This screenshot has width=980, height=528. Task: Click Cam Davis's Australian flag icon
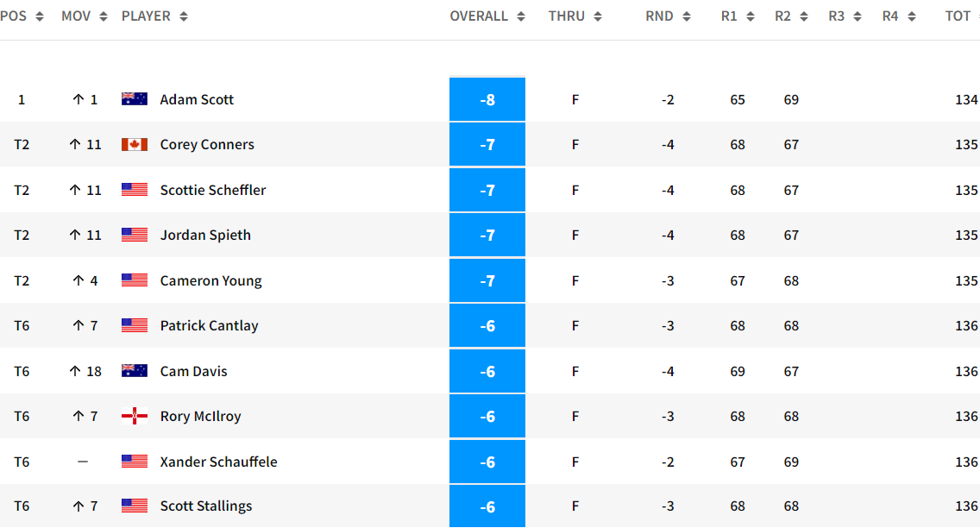tap(135, 371)
